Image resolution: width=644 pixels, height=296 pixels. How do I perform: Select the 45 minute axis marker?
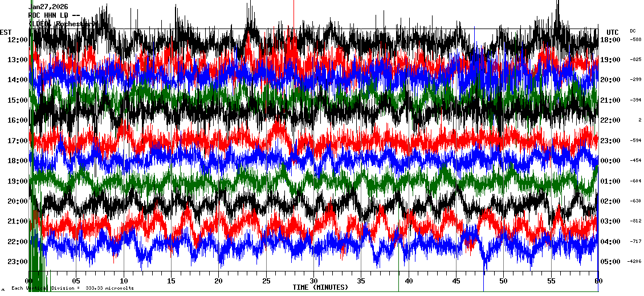[x=456, y=281]
